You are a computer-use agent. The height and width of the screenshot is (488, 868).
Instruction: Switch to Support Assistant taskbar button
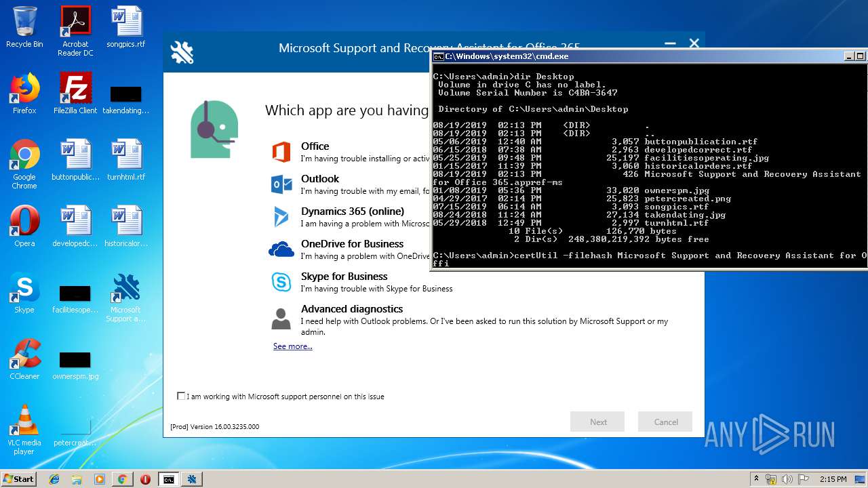192,479
